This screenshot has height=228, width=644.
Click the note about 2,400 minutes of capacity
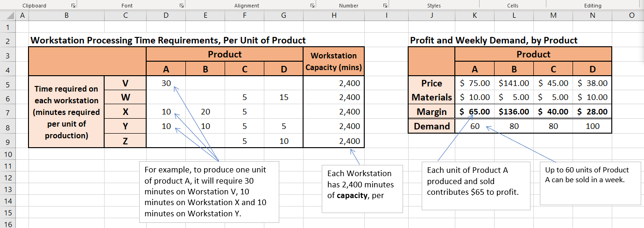362,188
